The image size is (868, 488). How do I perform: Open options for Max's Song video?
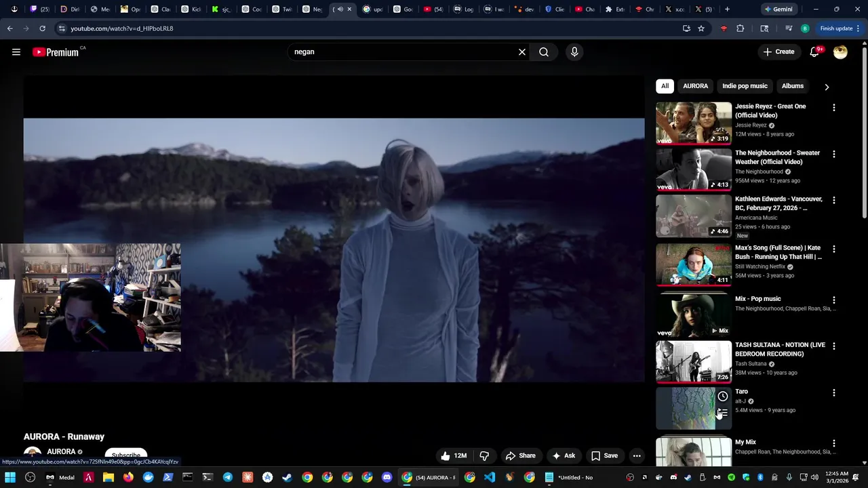tap(834, 249)
